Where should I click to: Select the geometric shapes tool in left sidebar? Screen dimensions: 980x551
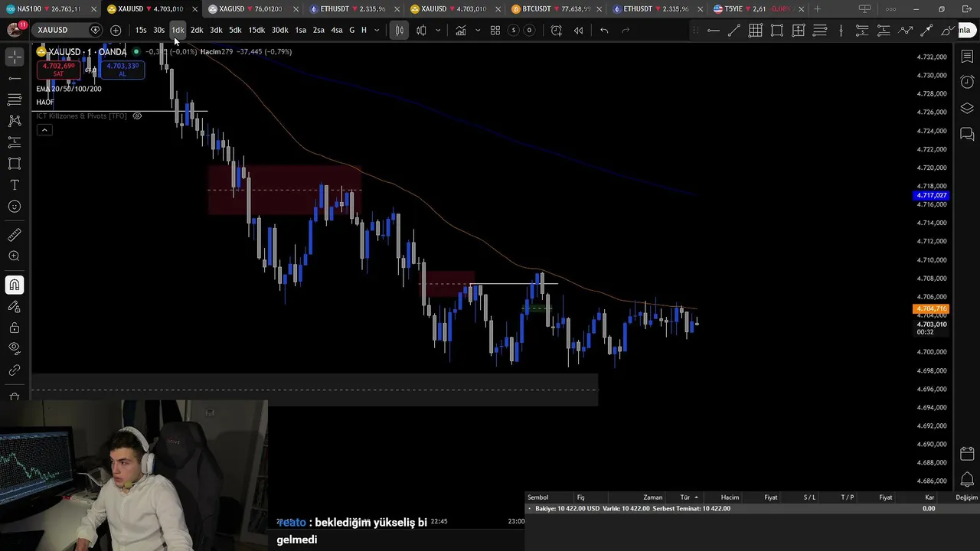15,164
